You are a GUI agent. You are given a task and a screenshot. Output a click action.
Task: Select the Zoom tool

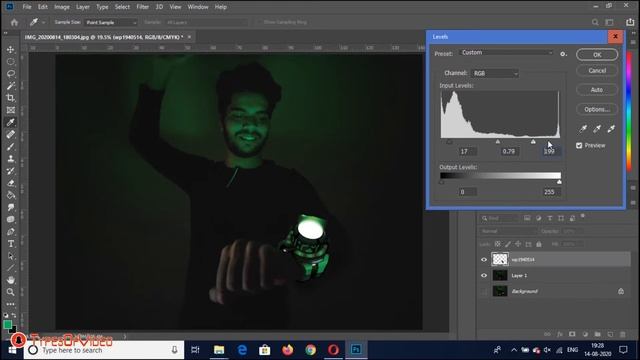[x=11, y=292]
